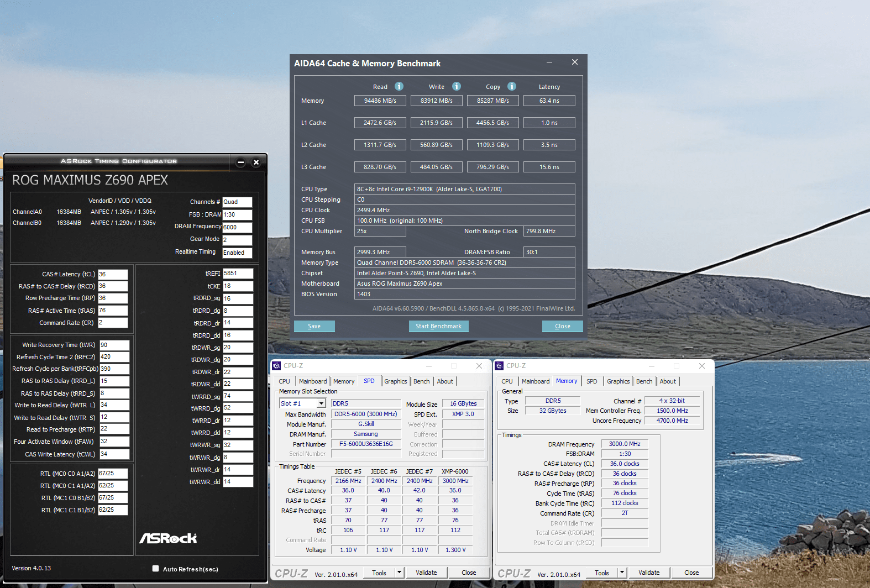Click the Gear Mode field
The image size is (870, 588).
pyautogui.click(x=237, y=240)
